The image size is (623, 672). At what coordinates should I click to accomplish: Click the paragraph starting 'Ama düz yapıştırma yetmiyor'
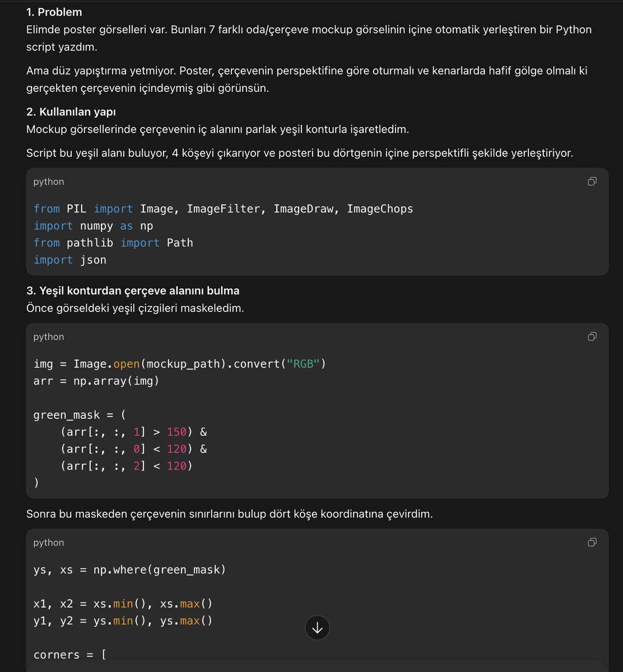click(307, 80)
